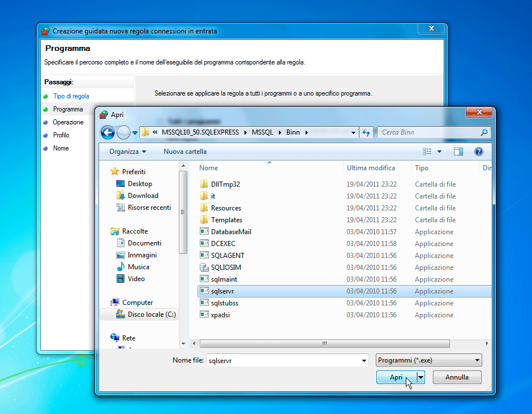Click the Raccolte libraries icon

(115, 231)
